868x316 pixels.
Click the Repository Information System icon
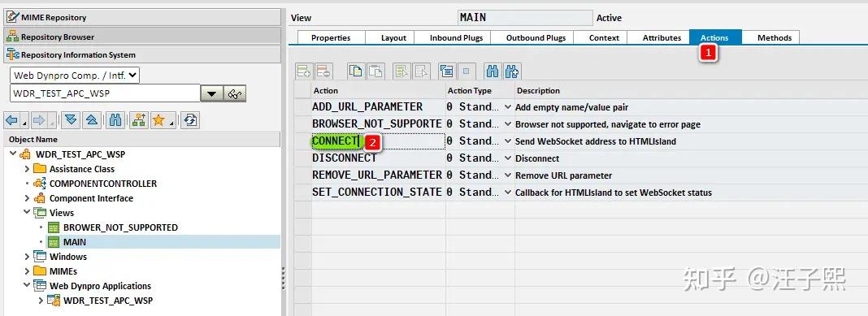coord(13,54)
